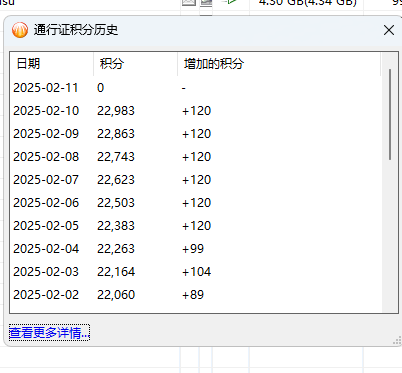Click the score value 22,863
The width and height of the screenshot is (402, 373).
coord(116,134)
